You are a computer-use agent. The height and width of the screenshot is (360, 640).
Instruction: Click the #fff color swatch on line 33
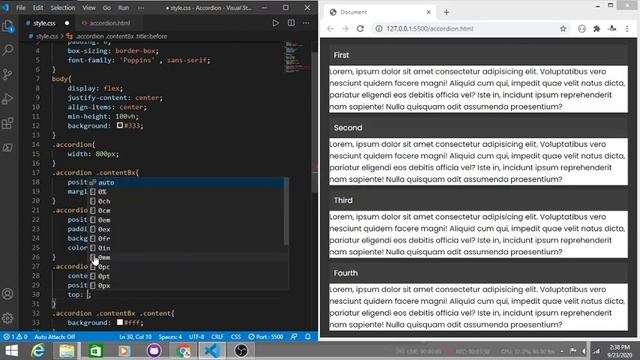pos(120,322)
